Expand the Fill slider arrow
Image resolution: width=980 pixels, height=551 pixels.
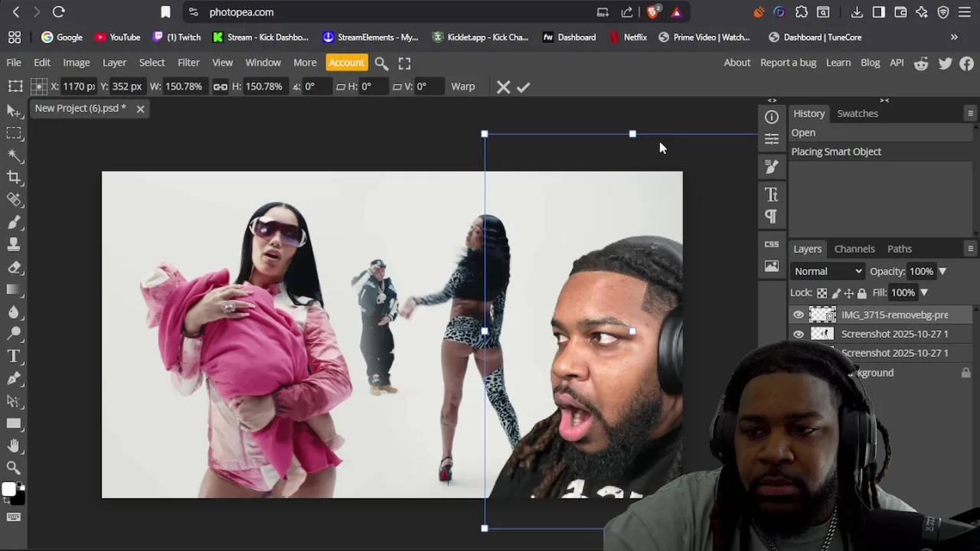pyautogui.click(x=924, y=293)
